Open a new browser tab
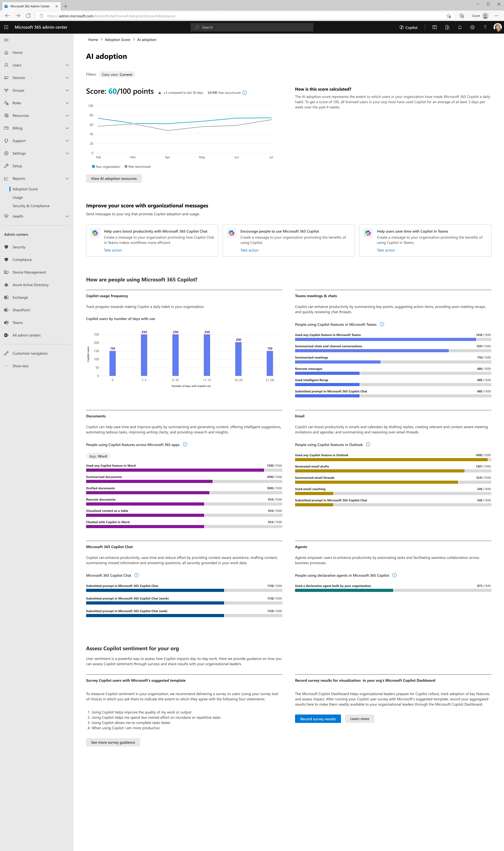504x851 pixels. tap(65, 6)
